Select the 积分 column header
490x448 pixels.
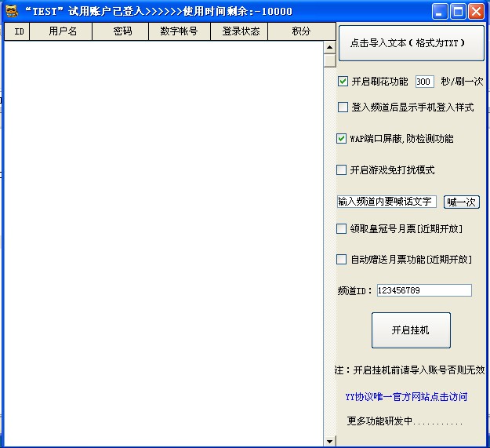click(x=300, y=31)
